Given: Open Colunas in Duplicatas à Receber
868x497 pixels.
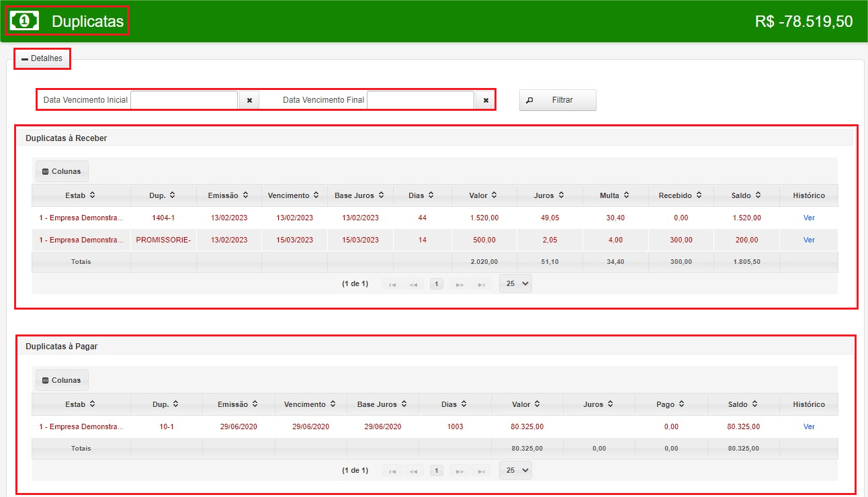Looking at the screenshot, I should 61,171.
